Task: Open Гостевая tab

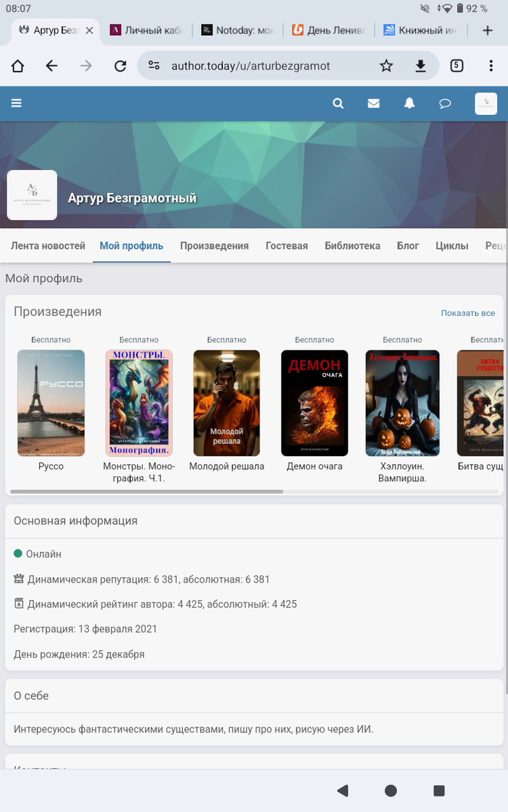Action: point(287,246)
